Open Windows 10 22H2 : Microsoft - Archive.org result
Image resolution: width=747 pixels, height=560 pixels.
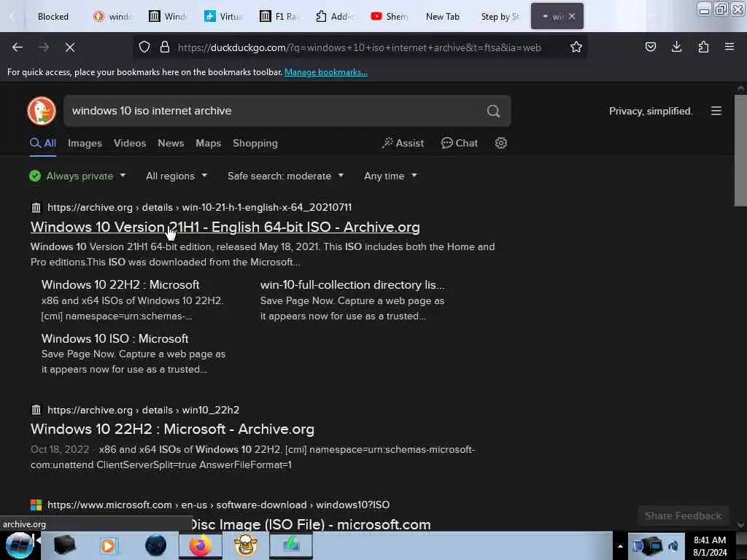(x=172, y=429)
